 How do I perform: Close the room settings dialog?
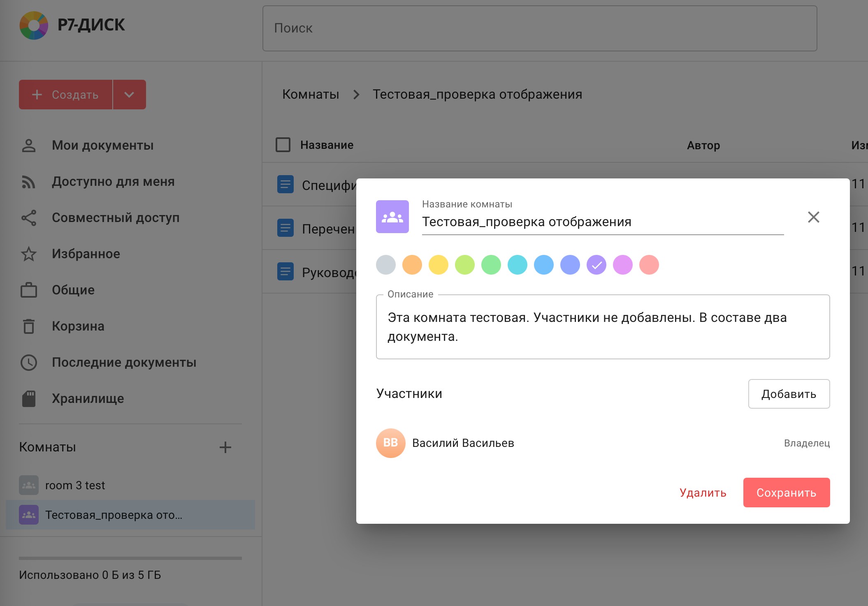coord(814,217)
